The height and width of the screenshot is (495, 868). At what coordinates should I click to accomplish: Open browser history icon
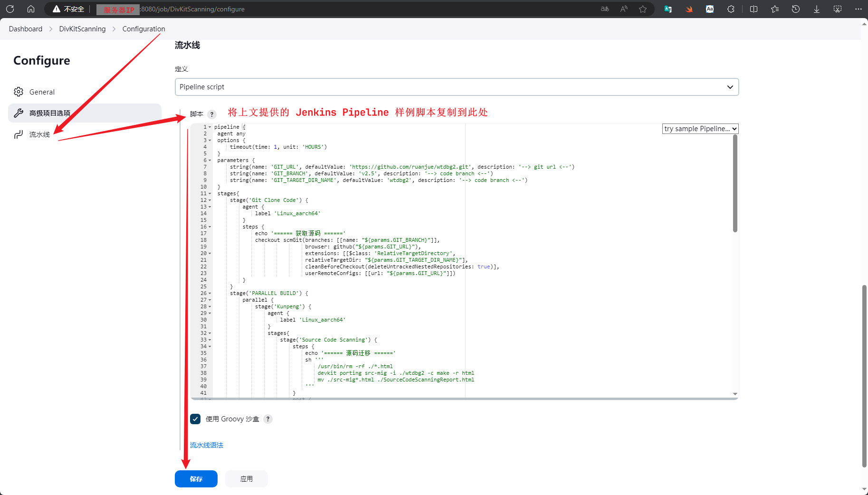796,9
